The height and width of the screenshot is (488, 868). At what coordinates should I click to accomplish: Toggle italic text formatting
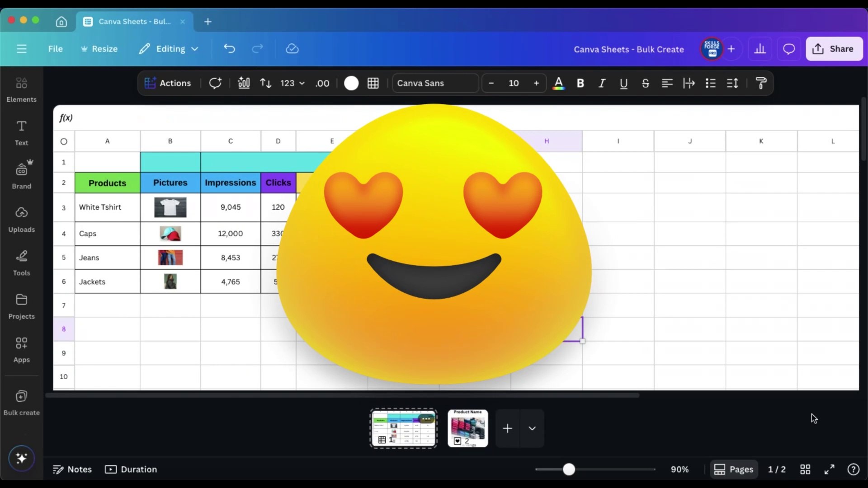pos(602,83)
